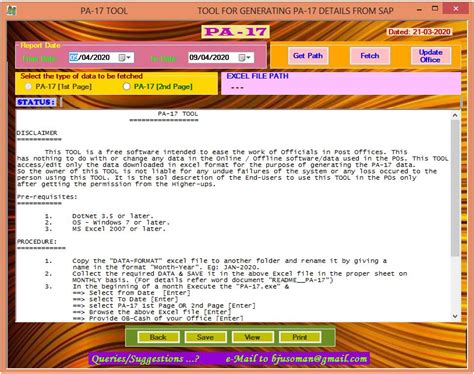Minimize the PA-17 TOOL window
Viewport: 474px width, 374px height.
tap(419, 9)
